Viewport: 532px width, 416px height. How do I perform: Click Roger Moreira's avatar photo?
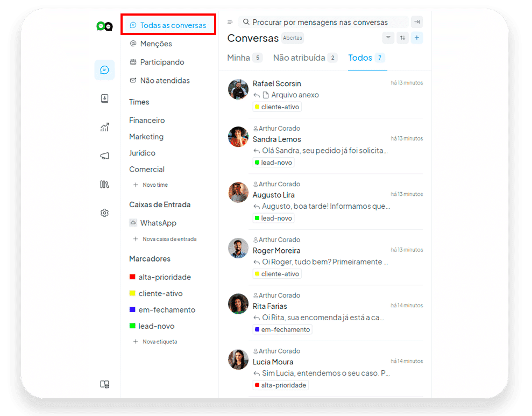click(238, 248)
